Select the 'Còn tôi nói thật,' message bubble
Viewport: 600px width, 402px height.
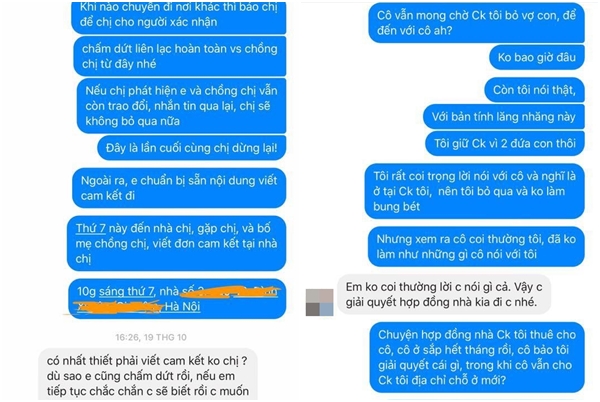(534, 90)
